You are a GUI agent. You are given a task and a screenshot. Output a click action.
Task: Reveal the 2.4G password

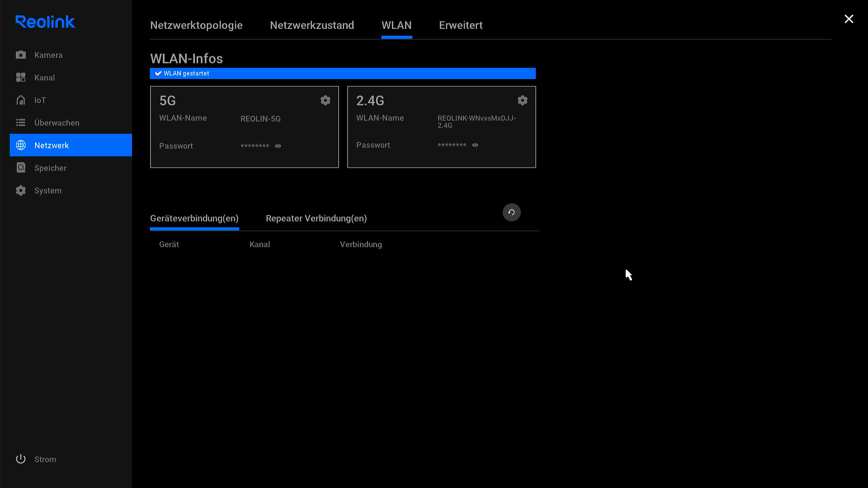[475, 145]
